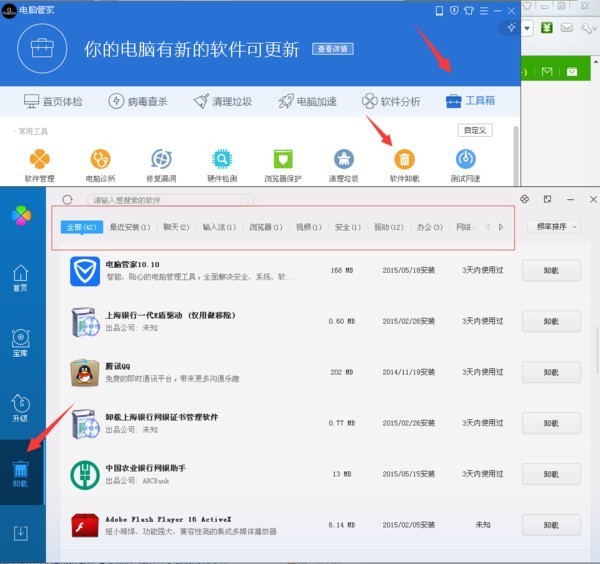This screenshot has height=564, width=600.
Task: Filter by 最近安装(1) category
Action: tap(130, 227)
